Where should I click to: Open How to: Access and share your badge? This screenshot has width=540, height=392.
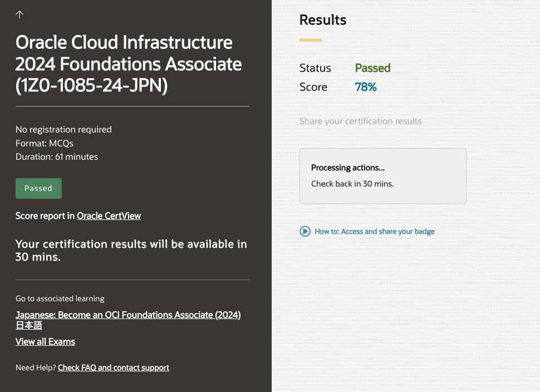(x=374, y=231)
